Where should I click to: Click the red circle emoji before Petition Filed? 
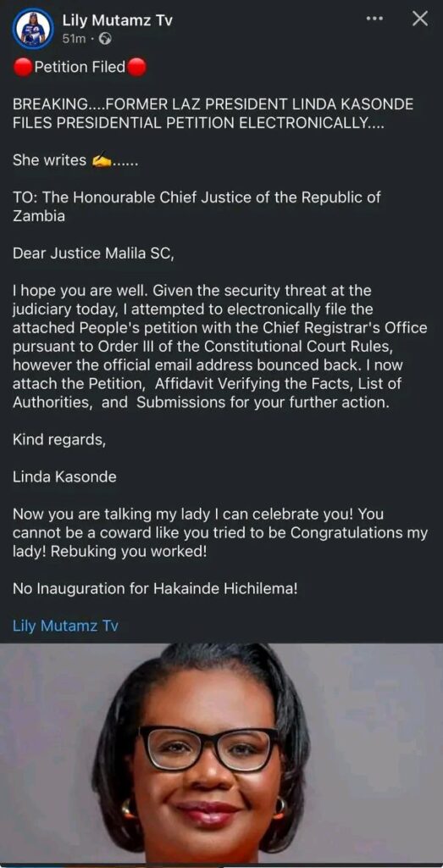point(23,68)
